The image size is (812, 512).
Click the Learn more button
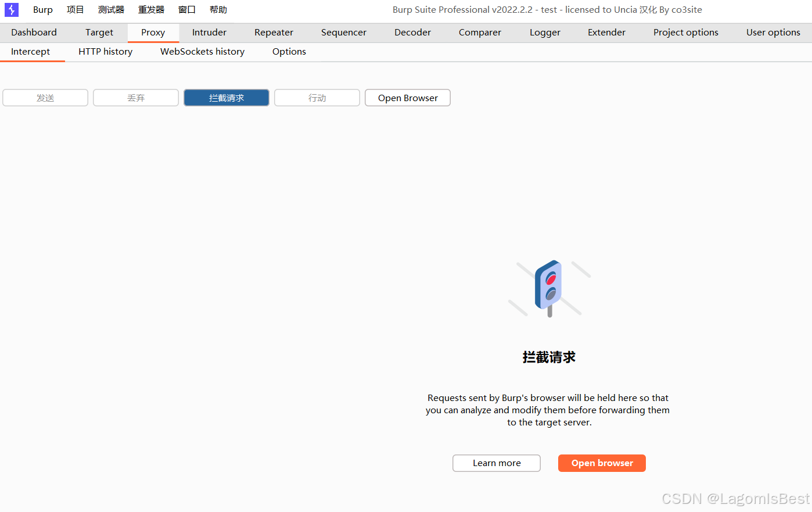[x=497, y=463]
